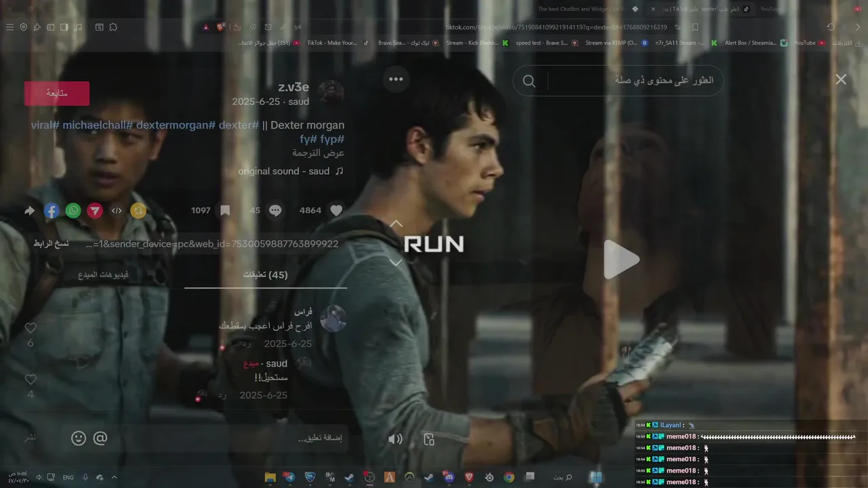Repost the video with the yellow repost icon

(x=138, y=211)
